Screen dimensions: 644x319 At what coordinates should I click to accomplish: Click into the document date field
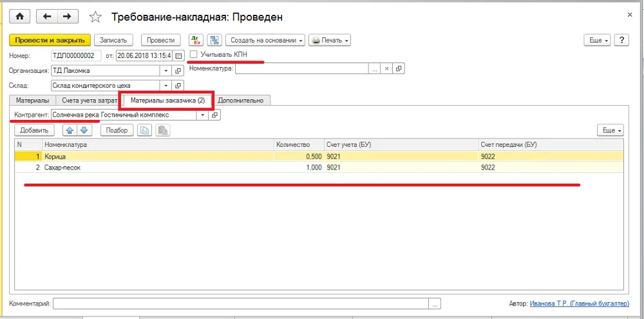coord(145,55)
